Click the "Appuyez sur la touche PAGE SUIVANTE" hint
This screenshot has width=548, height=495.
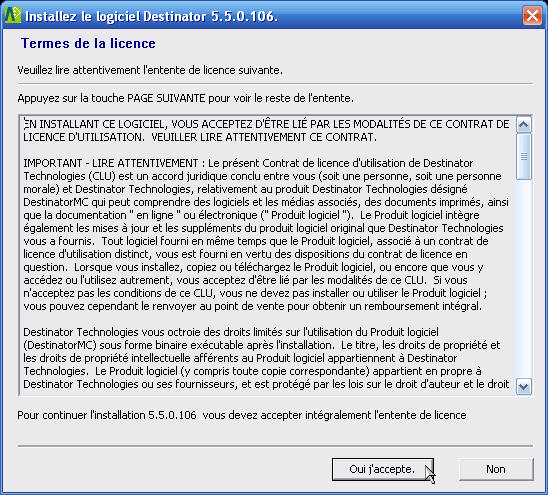(x=186, y=98)
